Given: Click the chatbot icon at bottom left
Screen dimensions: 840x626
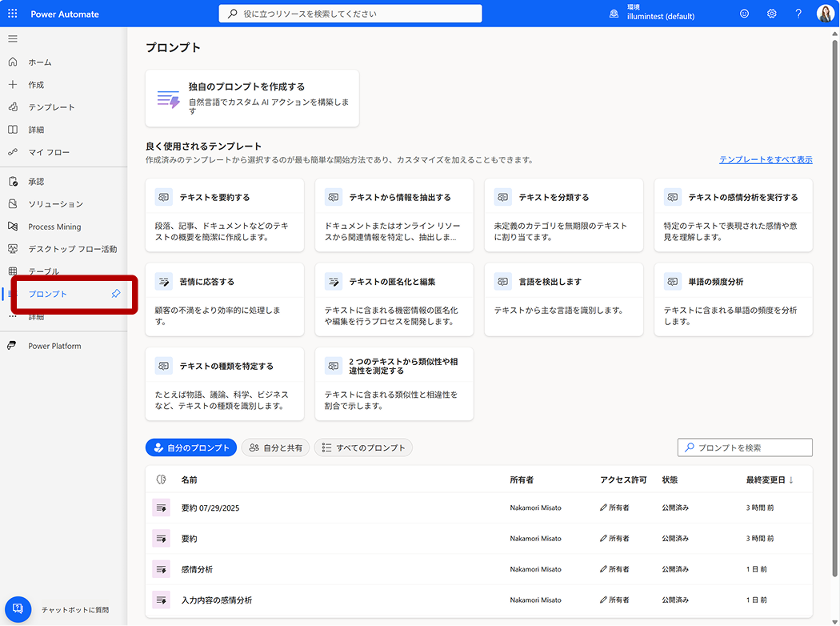Looking at the screenshot, I should [x=18, y=609].
